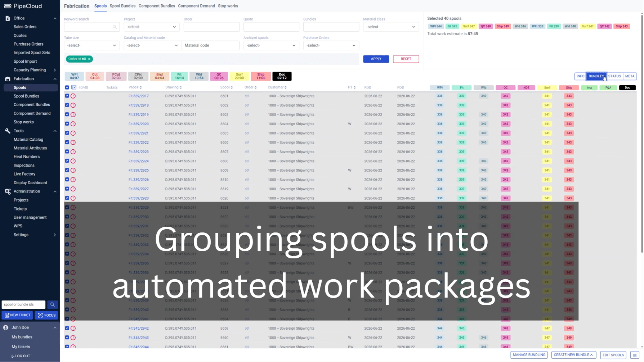Click the Order filter input field
The height and width of the screenshot is (362, 644).
click(x=211, y=27)
